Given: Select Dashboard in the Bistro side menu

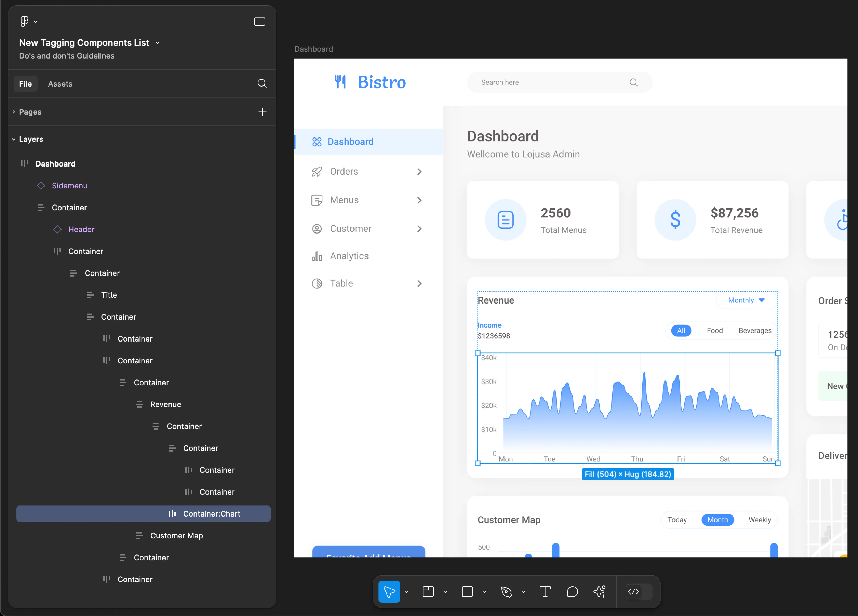Looking at the screenshot, I should tap(369, 142).
